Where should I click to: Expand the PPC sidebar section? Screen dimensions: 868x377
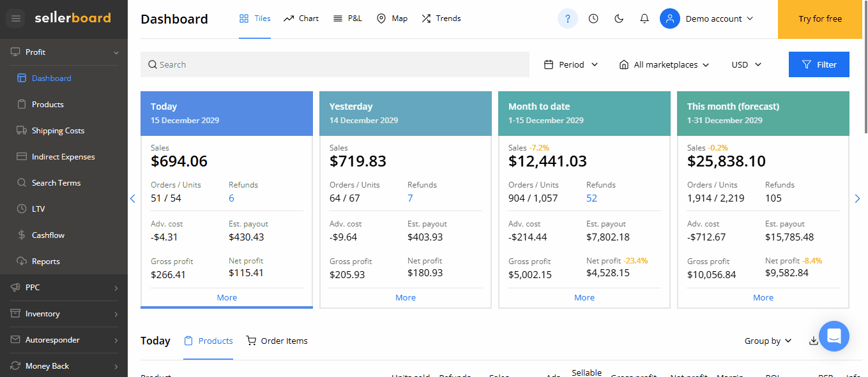point(64,288)
